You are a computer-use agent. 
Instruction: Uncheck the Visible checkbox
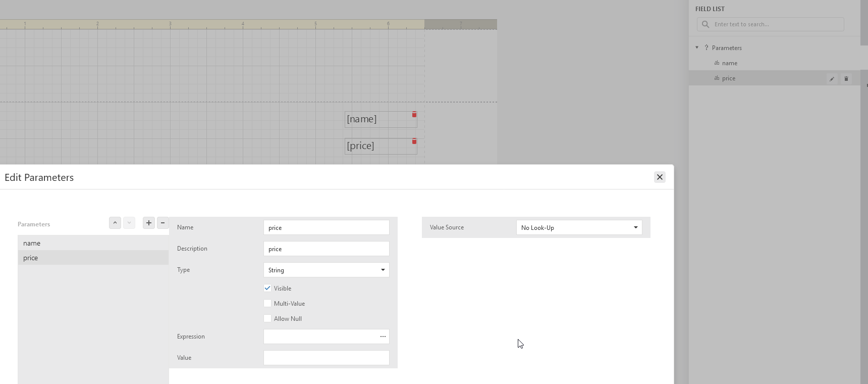[267, 288]
